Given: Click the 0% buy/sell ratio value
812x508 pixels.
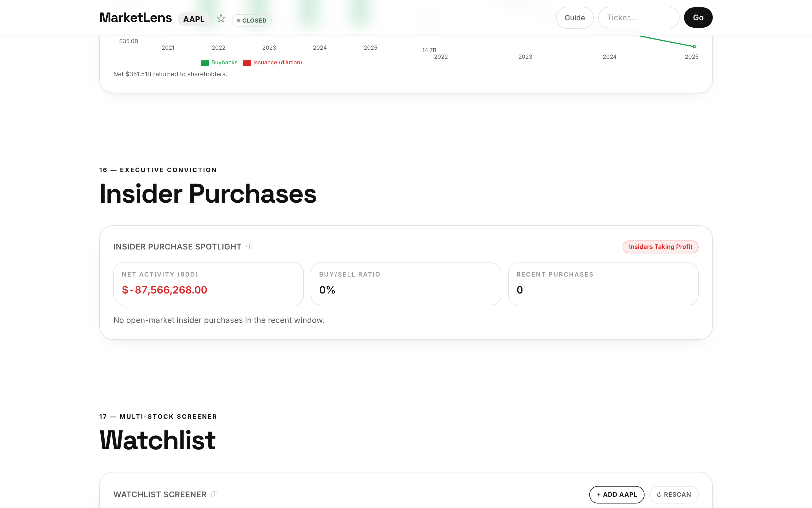Looking at the screenshot, I should 327,290.
